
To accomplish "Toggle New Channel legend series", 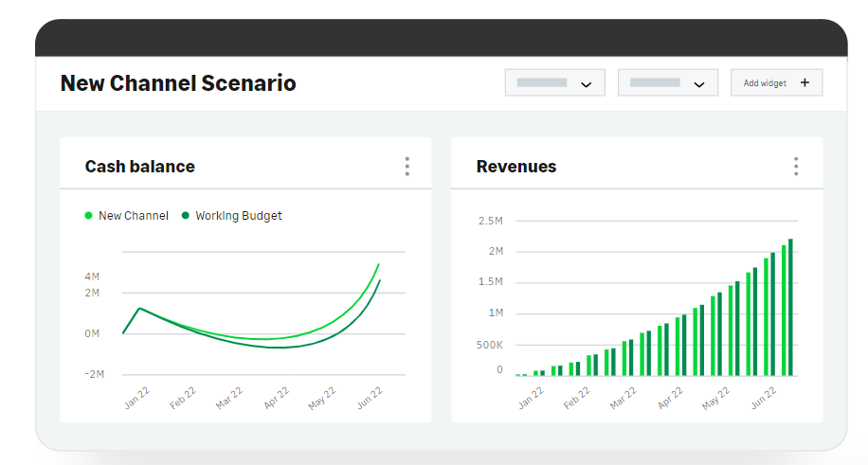I will 133,216.
